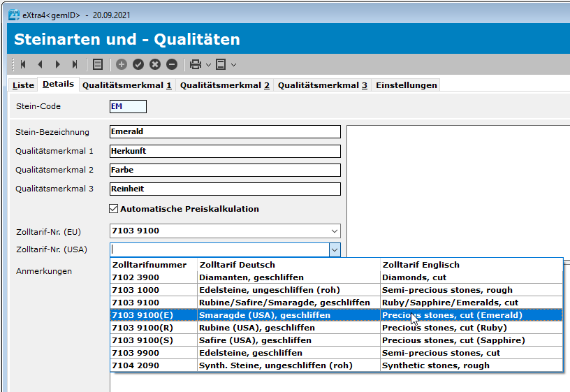Cancel edits with the X icon

155,64
